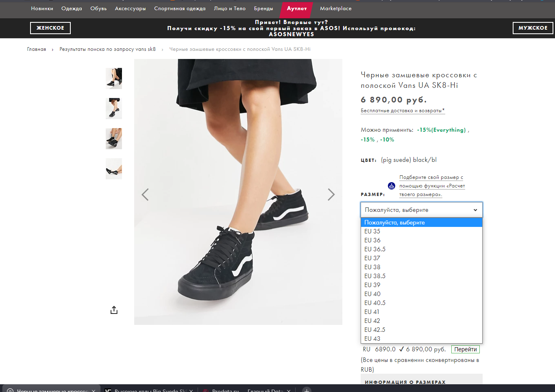Viewport: 555px width, 392px height.
Task: Show next product image with right arrow
Action: tap(331, 195)
